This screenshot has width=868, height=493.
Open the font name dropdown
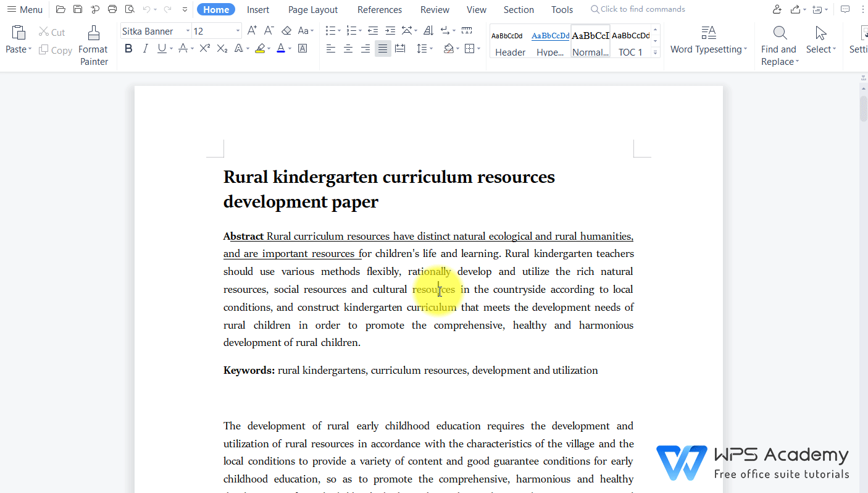coord(188,31)
